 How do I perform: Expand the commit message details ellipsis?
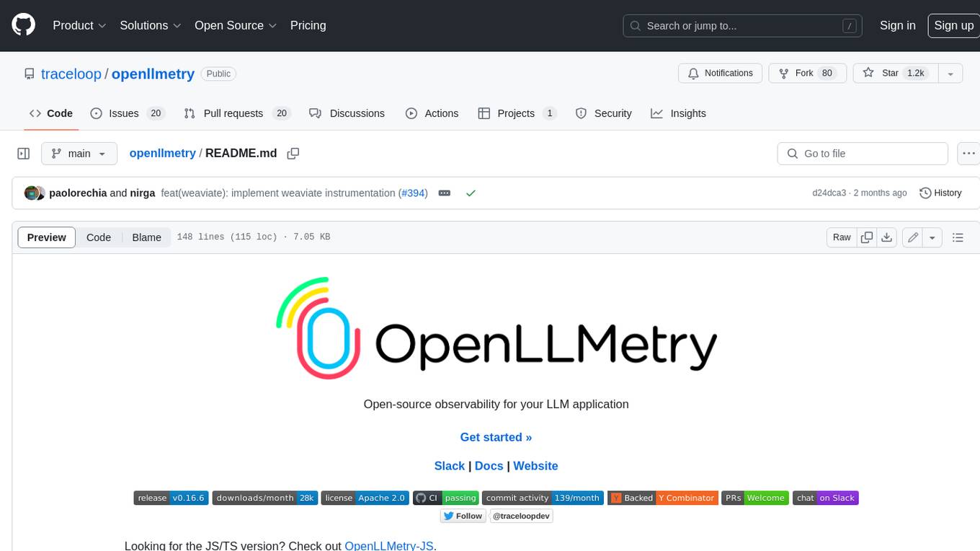[x=445, y=193]
